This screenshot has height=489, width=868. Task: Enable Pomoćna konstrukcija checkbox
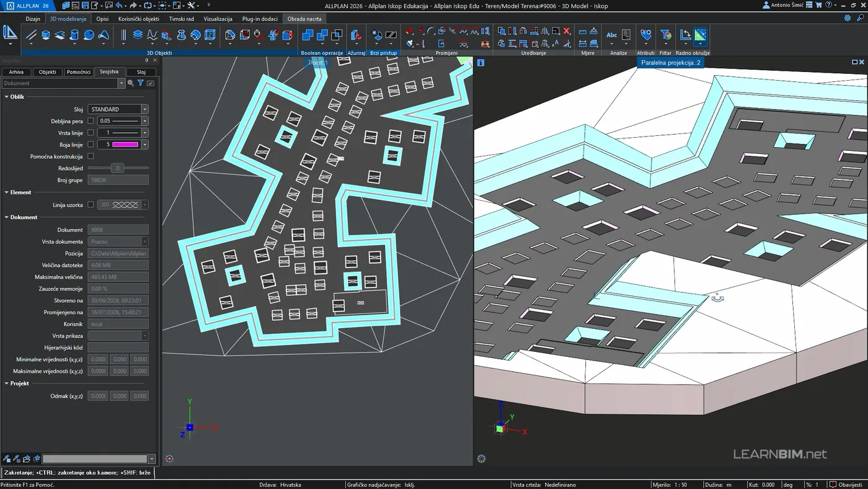(91, 156)
